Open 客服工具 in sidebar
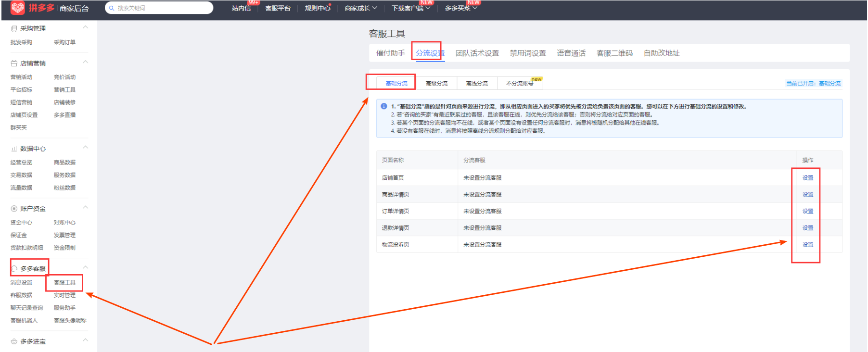This screenshot has height=352, width=868. point(64,283)
